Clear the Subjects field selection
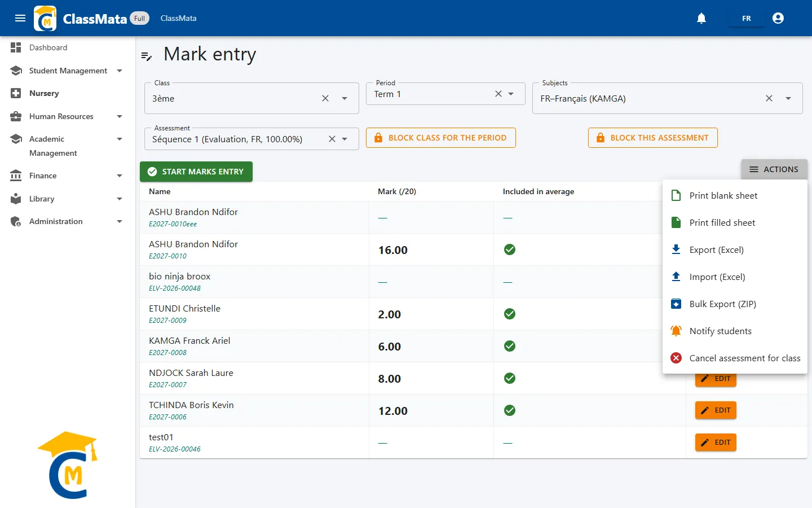The height and width of the screenshot is (508, 812). pos(769,98)
